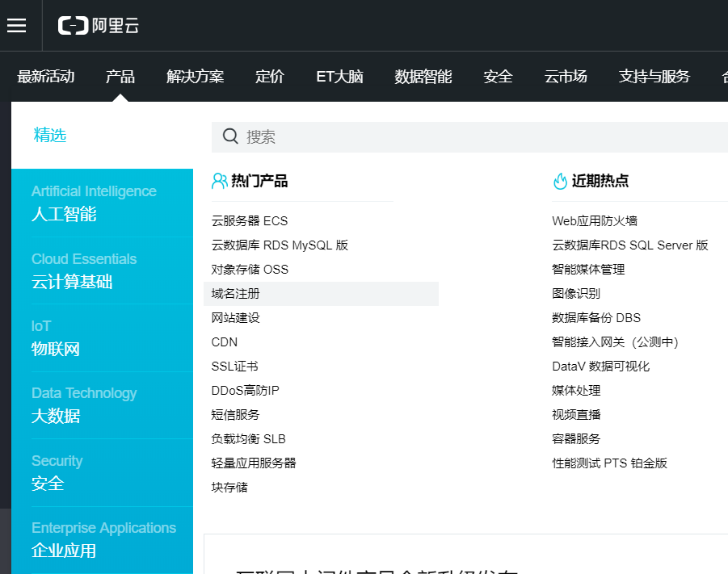
Task: Open the DDoS高防IP link
Action: [x=245, y=391]
